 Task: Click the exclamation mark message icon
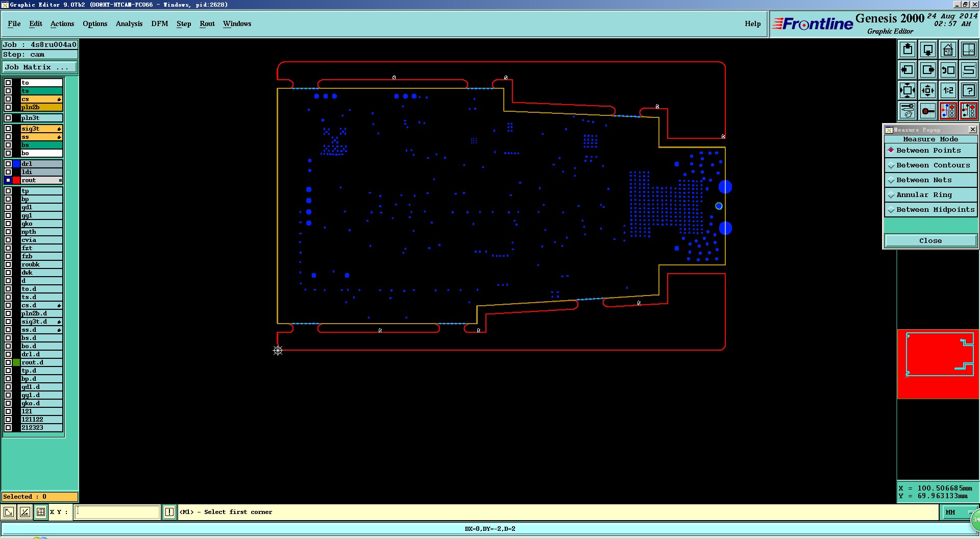pos(169,512)
